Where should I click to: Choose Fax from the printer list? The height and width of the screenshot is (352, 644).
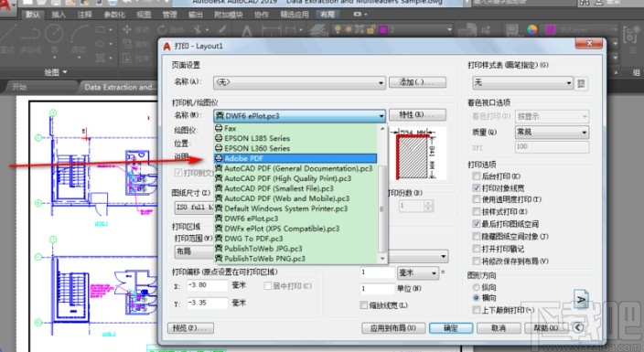point(295,128)
